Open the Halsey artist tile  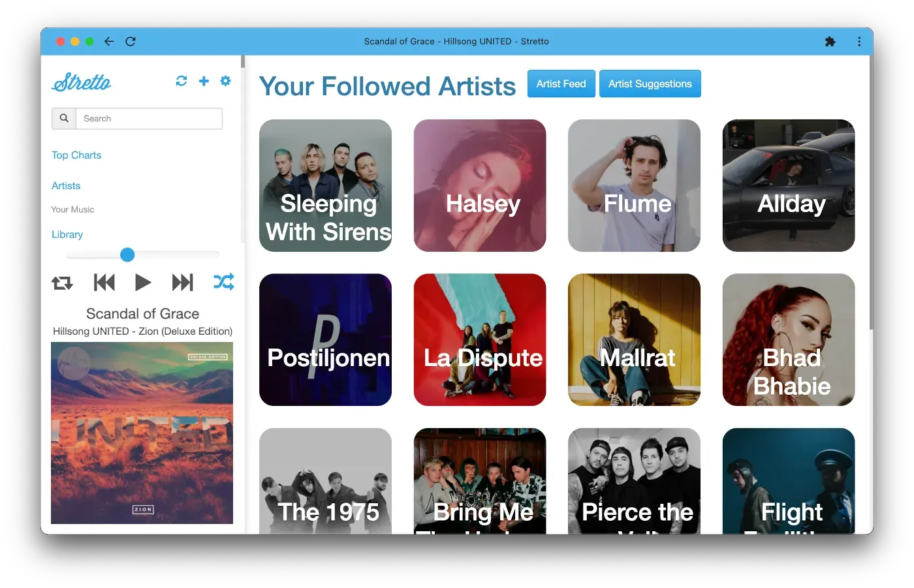point(480,185)
